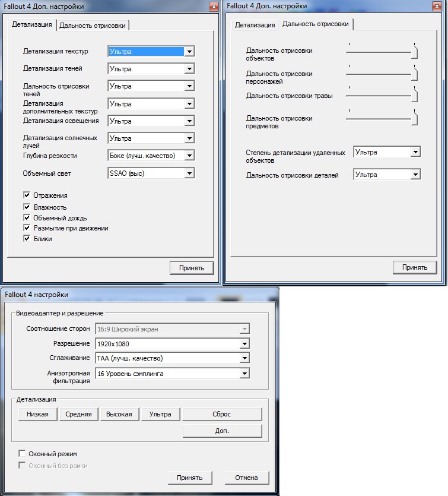Expand Дальность отрисовки деталей dropdown

[x=387, y=175]
